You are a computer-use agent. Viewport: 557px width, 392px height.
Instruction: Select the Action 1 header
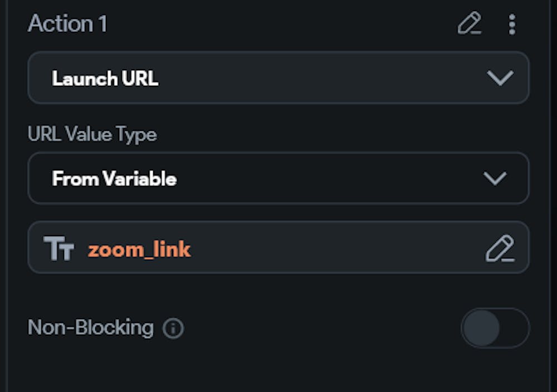pos(67,24)
